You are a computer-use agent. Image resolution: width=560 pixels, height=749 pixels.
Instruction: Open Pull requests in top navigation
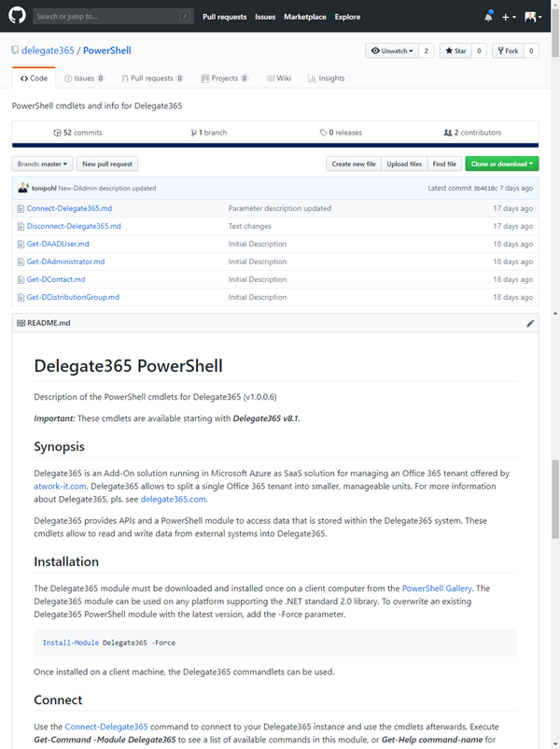click(x=224, y=17)
